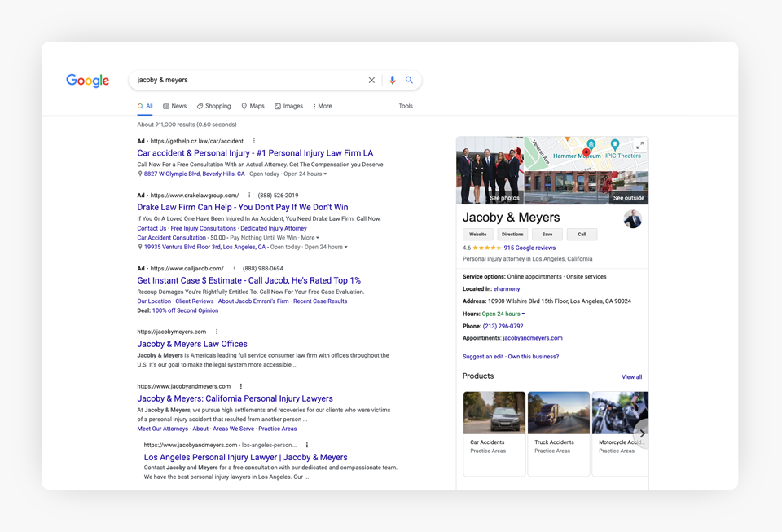Open the More search filters menu
This screenshot has height=532, width=782.
click(323, 106)
